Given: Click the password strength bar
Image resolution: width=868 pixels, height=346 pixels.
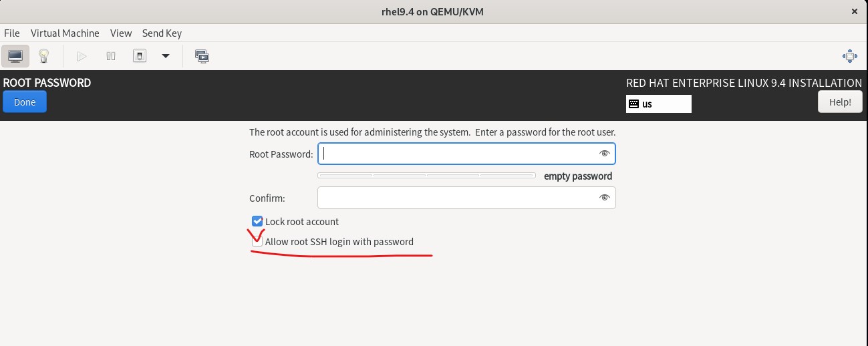Looking at the screenshot, I should click(426, 176).
